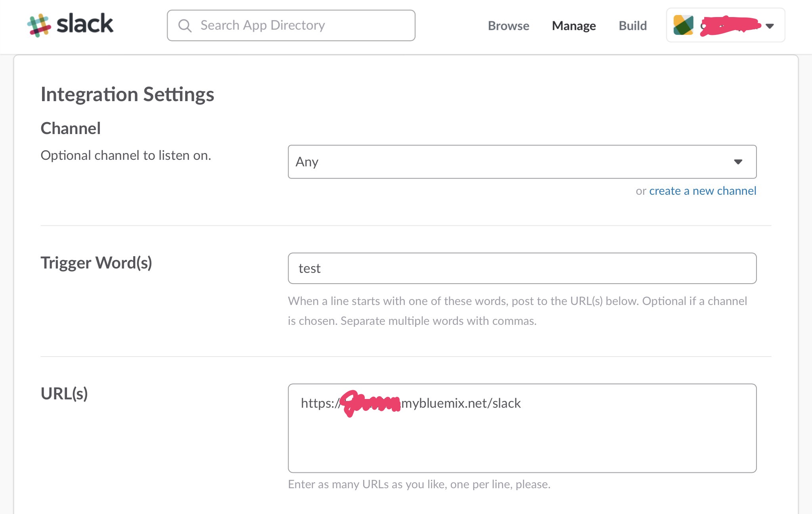The height and width of the screenshot is (514, 812).
Task: Click the caret inside the channel selector
Action: [x=738, y=162]
